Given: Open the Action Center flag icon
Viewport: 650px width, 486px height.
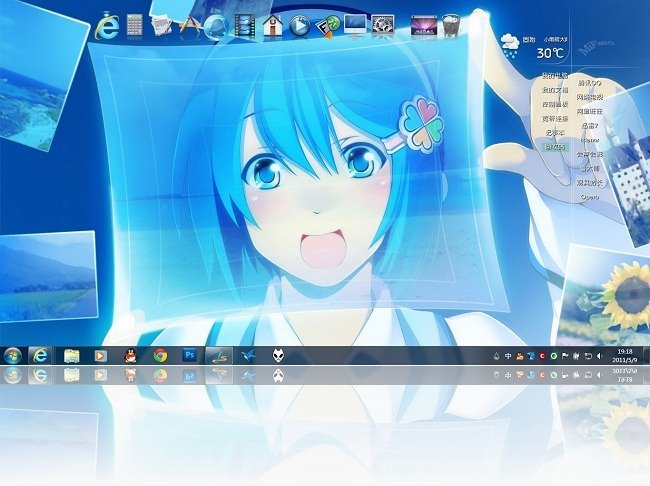Looking at the screenshot, I should coord(565,356).
